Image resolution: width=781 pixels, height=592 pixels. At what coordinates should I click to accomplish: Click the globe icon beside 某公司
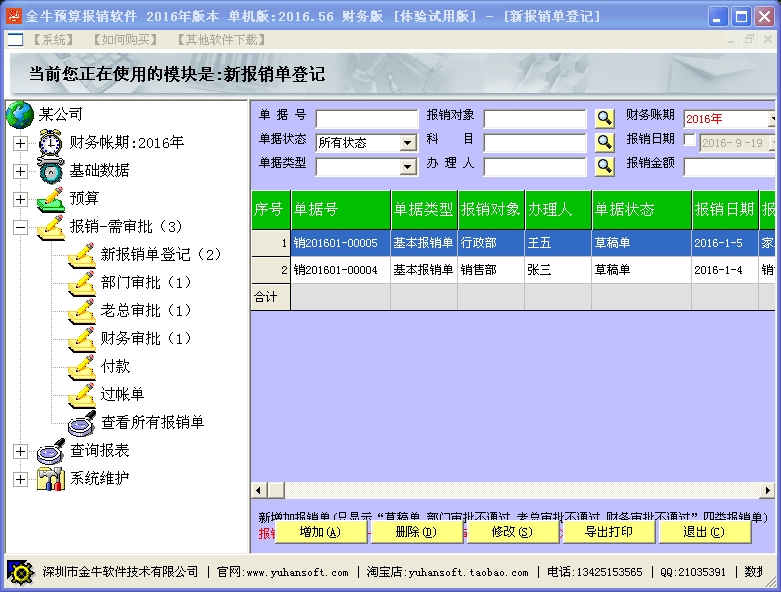click(20, 115)
